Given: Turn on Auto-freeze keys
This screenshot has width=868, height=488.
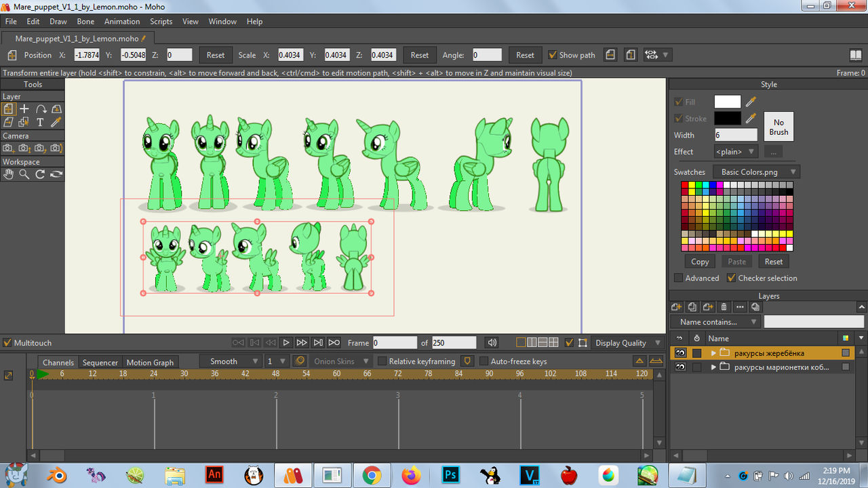Looking at the screenshot, I should point(484,361).
